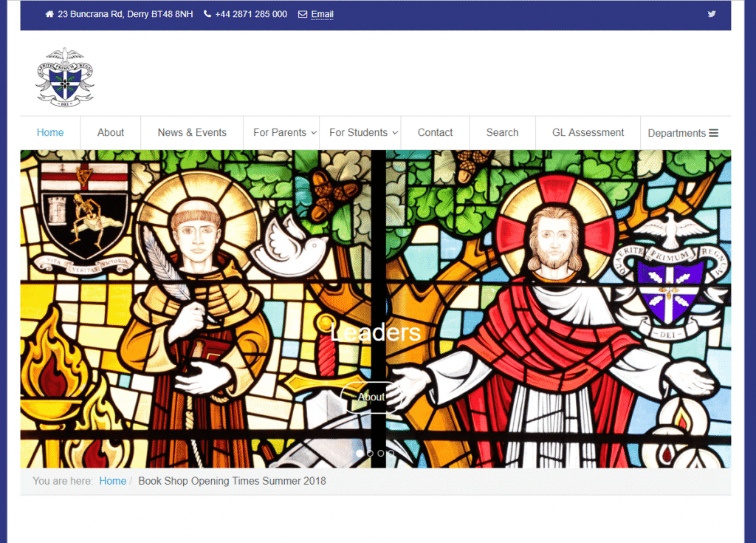
Task: Open News & Events menu item
Action: pos(192,133)
